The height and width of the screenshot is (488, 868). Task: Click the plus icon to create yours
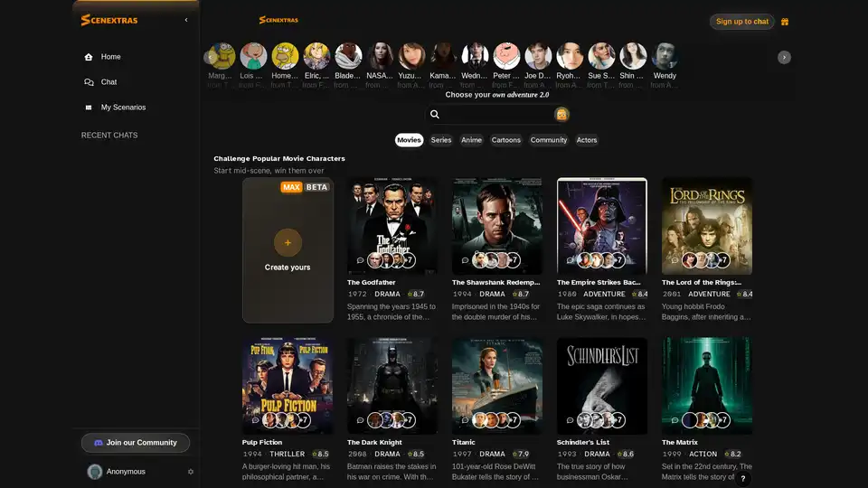(288, 242)
